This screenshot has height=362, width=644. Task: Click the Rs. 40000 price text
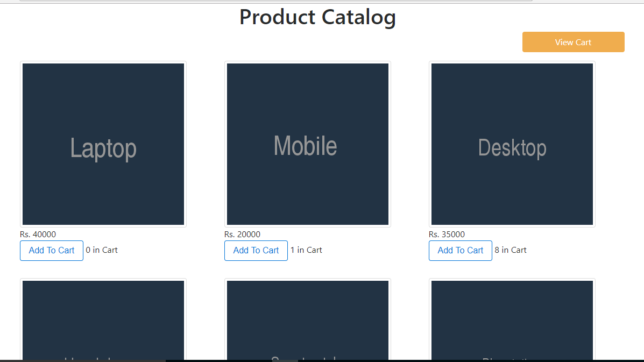tap(38, 235)
